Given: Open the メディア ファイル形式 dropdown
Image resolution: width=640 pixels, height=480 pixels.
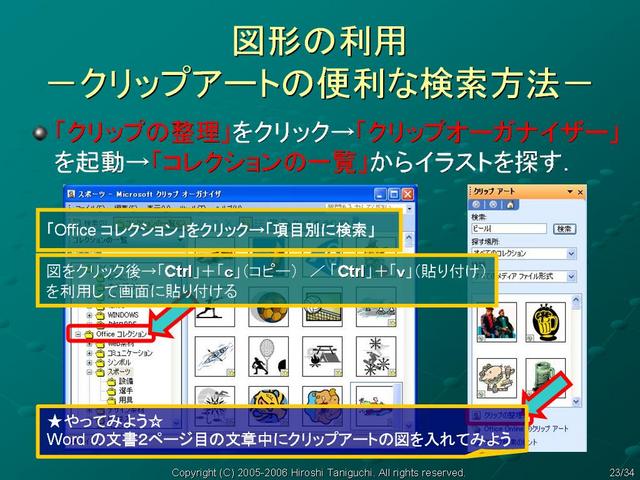Looking at the screenshot, I should (x=571, y=276).
